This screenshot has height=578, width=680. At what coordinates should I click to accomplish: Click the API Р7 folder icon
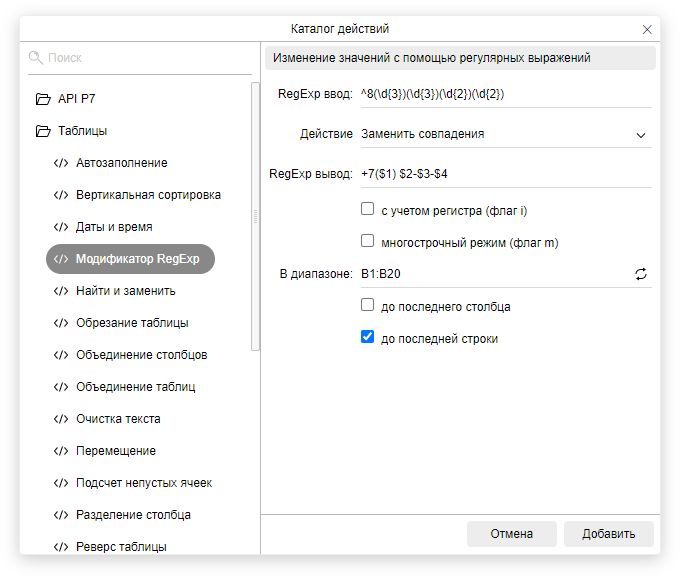tap(42, 99)
